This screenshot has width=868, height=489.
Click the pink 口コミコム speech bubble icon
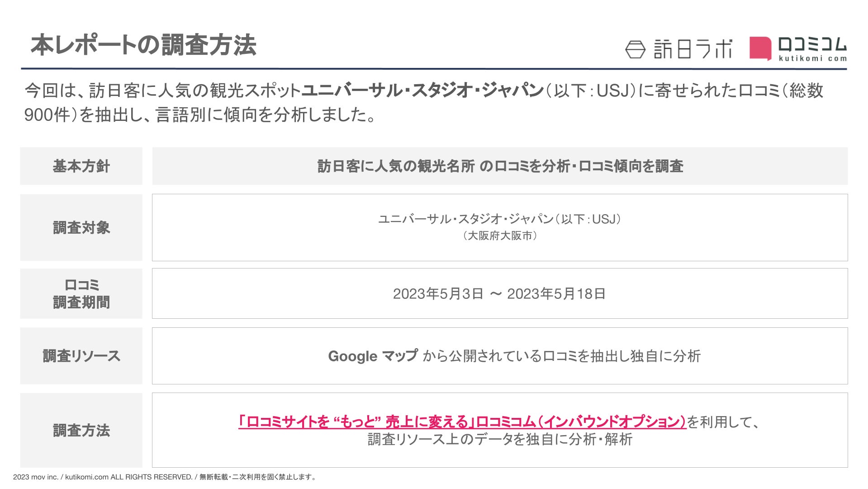pyautogui.click(x=760, y=48)
